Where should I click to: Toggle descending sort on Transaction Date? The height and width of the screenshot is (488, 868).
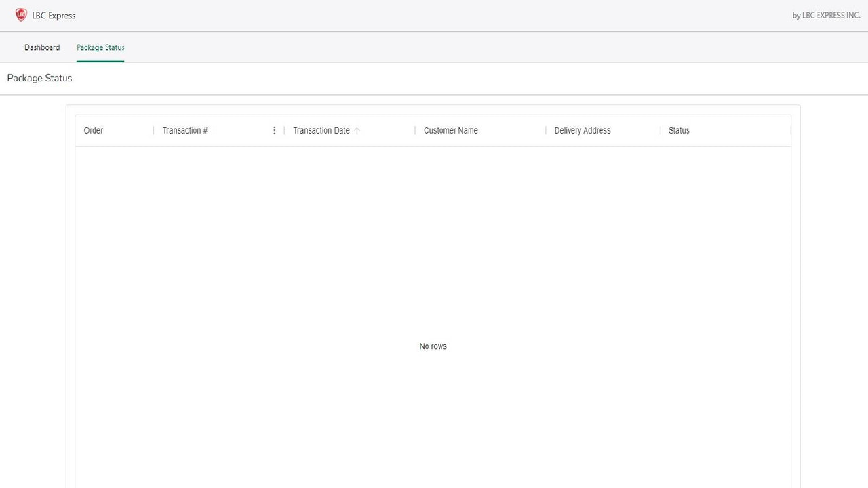point(357,130)
